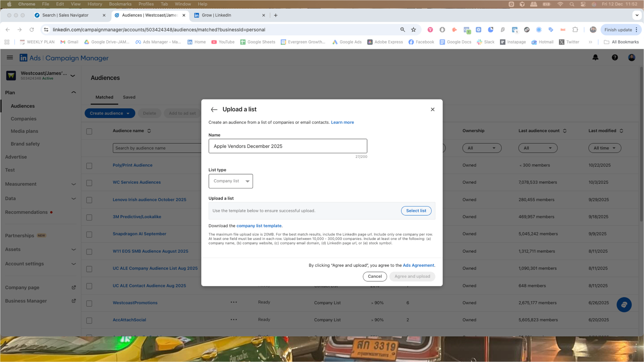
Task: Reload the page in Chrome
Action: pyautogui.click(x=32, y=30)
